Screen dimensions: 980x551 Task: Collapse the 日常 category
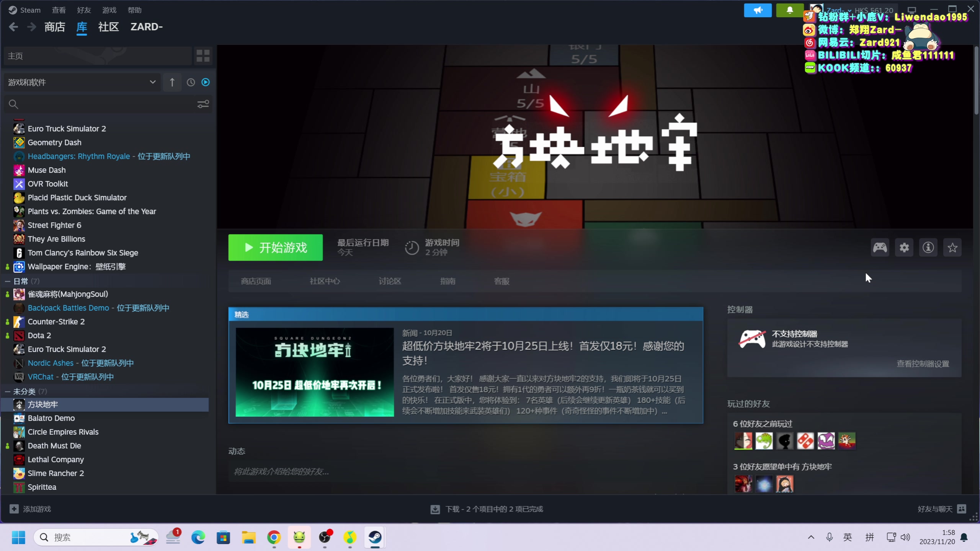tap(7, 281)
